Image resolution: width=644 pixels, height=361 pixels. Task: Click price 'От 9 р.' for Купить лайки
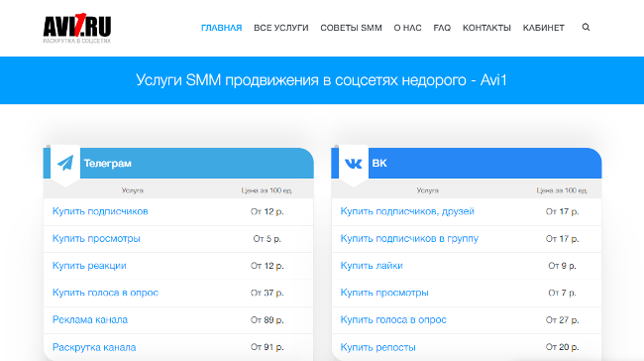click(563, 266)
